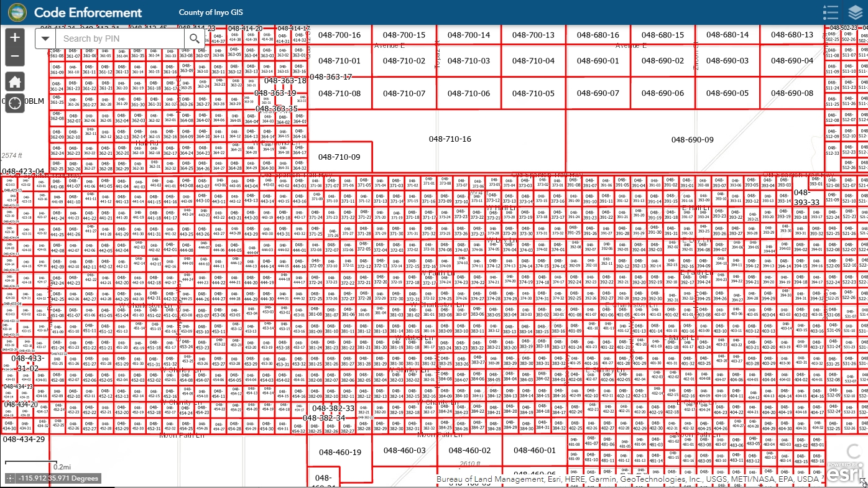
Task: Select parcel 048-434-29 label
Action: (23, 439)
